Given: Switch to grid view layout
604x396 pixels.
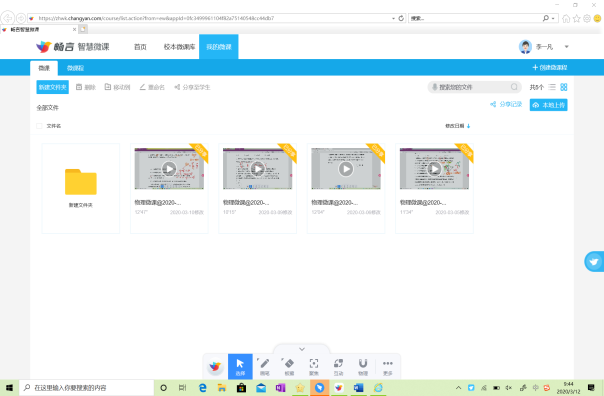Looking at the screenshot, I should pos(564,87).
